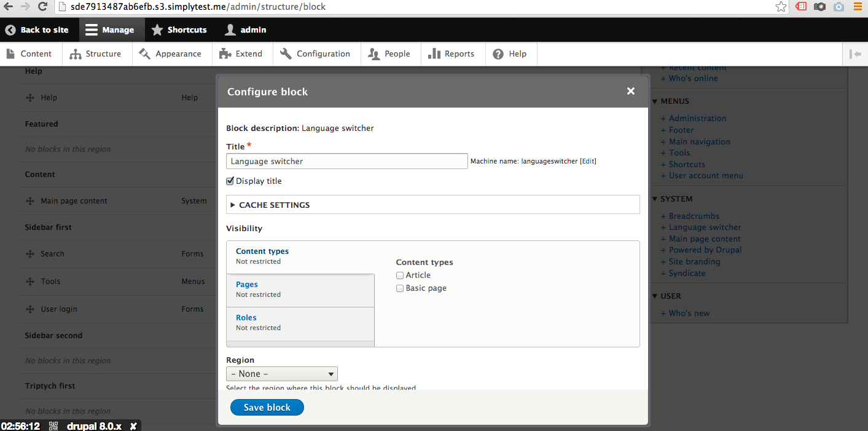
Task: Select the Roles visibility tab
Action: click(300, 323)
